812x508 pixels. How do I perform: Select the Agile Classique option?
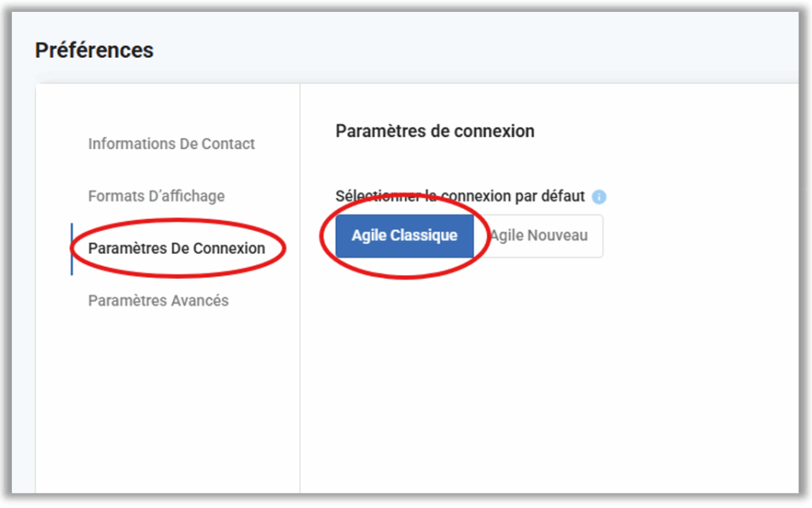[404, 236]
